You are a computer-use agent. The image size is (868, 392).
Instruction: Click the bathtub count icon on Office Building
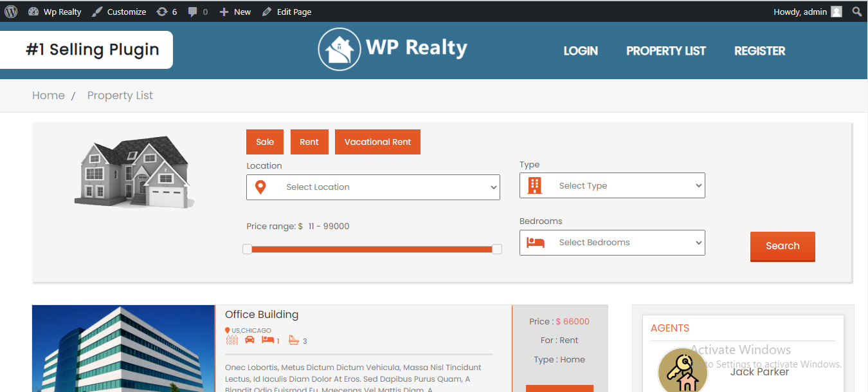[x=294, y=340]
